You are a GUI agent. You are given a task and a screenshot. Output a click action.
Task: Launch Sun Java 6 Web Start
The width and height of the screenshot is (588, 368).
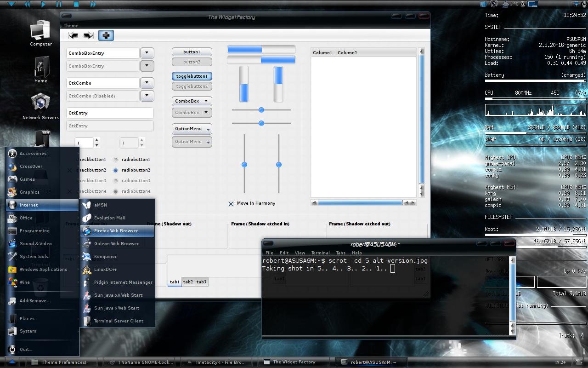click(x=118, y=308)
